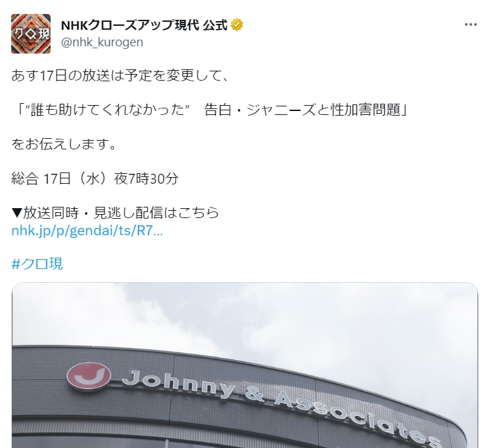Click the Johnny lettering on building sign

point(178,383)
